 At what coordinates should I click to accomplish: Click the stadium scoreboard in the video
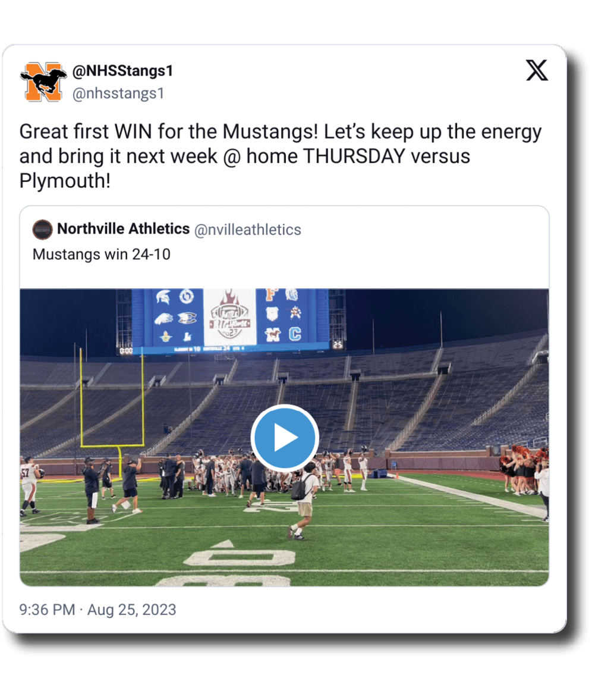230,321
